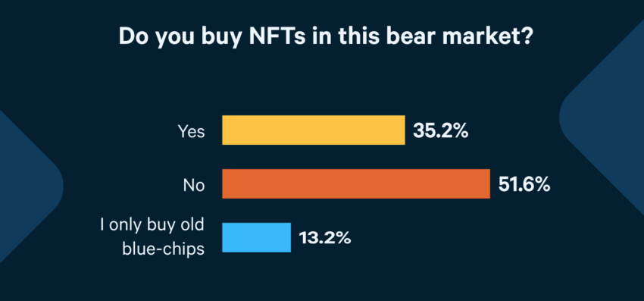
Task: Click the No axis label
Action: 194,186
